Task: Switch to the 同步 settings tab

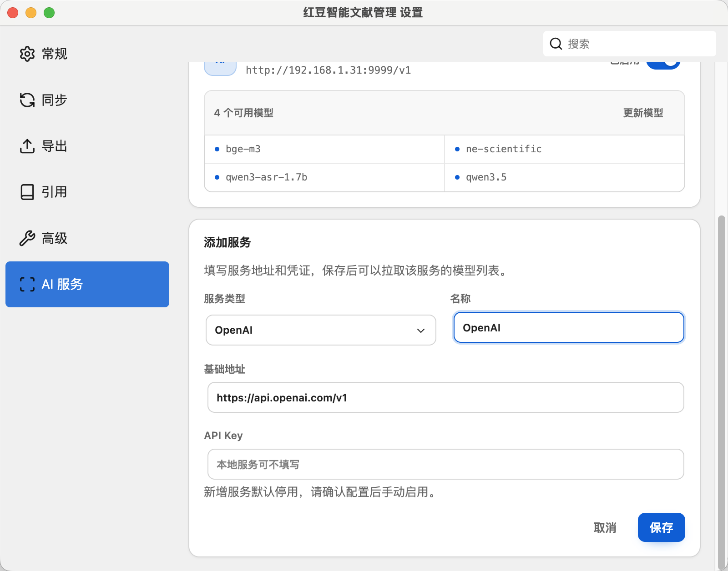Action: point(87,100)
